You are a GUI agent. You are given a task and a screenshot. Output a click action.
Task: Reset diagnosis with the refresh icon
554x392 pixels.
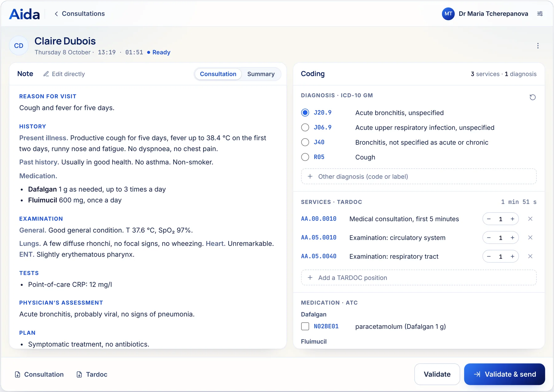532,97
